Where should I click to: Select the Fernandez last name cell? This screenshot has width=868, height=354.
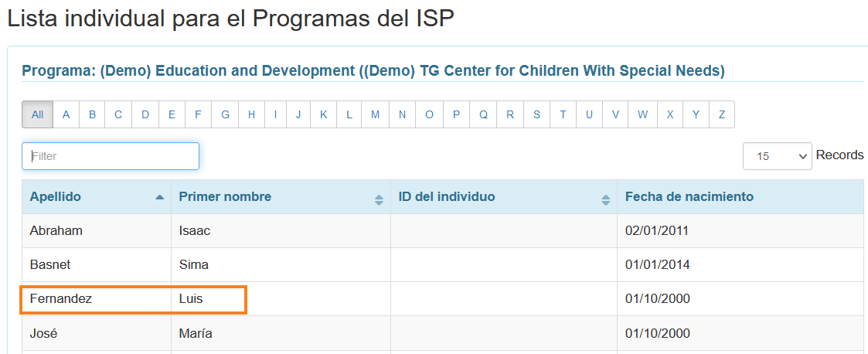[97, 299]
